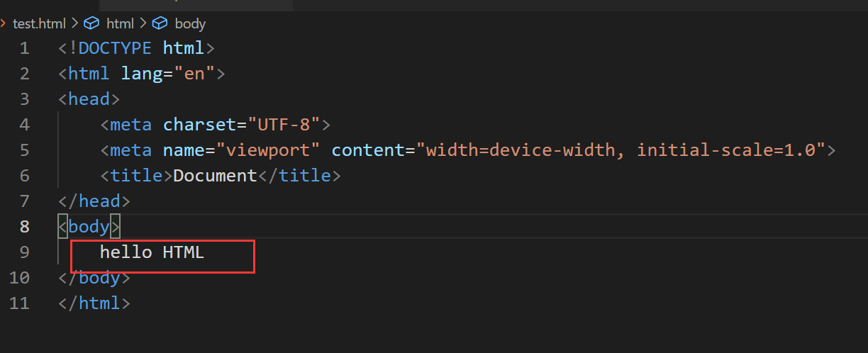Select the html breadcrumb label
Viewport: 868px width, 353px height.
[120, 23]
